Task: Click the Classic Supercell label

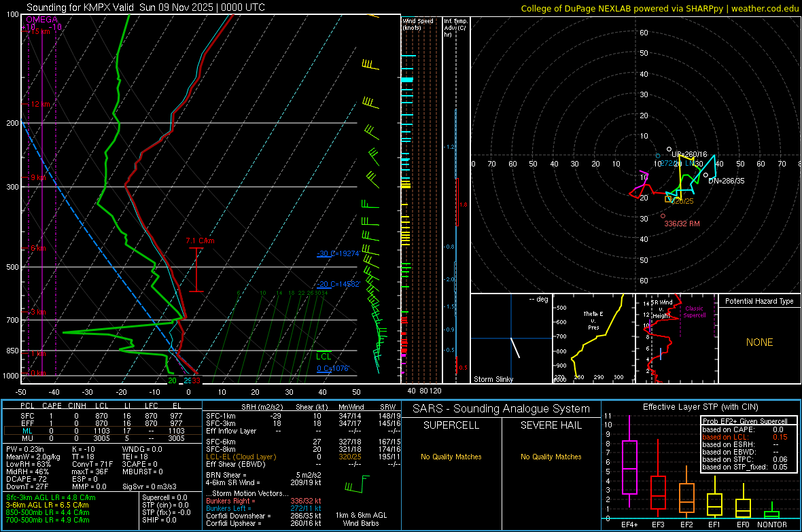Action: [695, 312]
